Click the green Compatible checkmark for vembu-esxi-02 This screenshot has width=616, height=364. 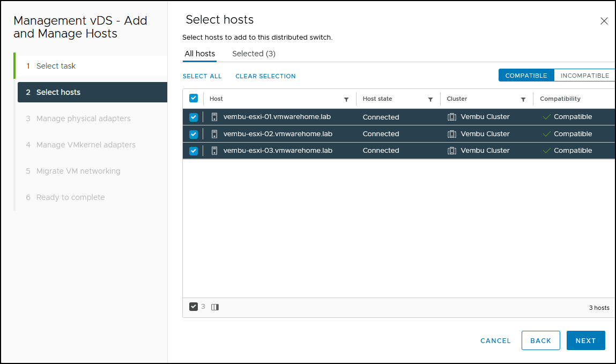pyautogui.click(x=546, y=134)
